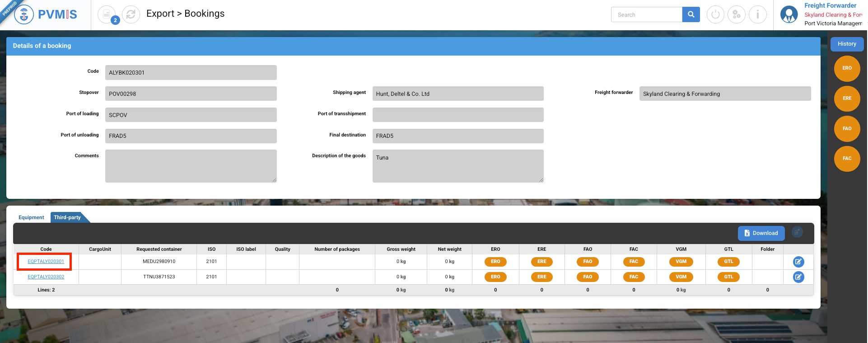The width and height of the screenshot is (868, 343).
Task: Click the ERO circle in History sidebar
Action: (x=847, y=68)
